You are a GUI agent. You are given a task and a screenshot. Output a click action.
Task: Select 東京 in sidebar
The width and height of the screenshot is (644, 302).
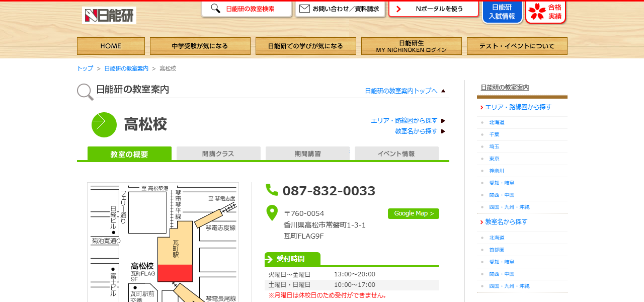click(x=494, y=159)
